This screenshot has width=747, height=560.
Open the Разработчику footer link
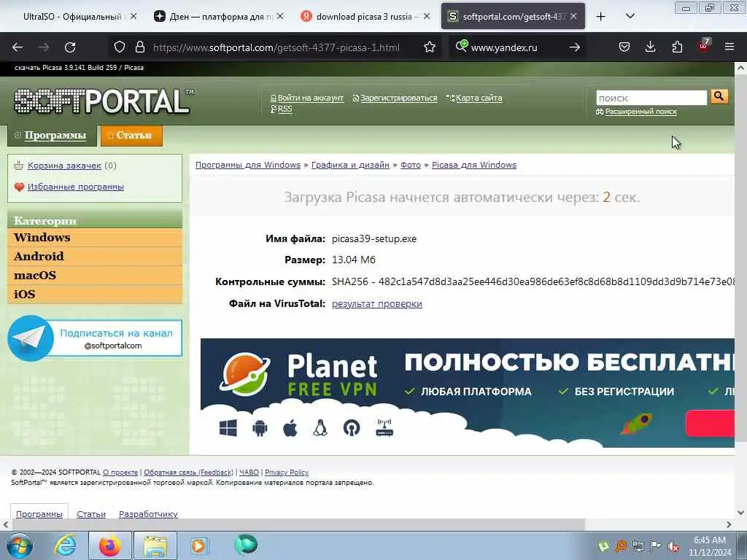(x=148, y=514)
